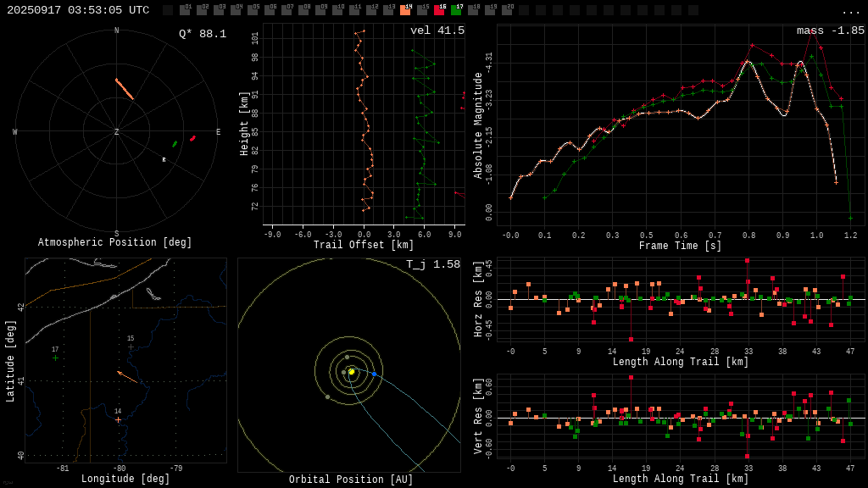Click the station 14 cross marker on map
Screen dimensions: 868x488
click(x=118, y=419)
